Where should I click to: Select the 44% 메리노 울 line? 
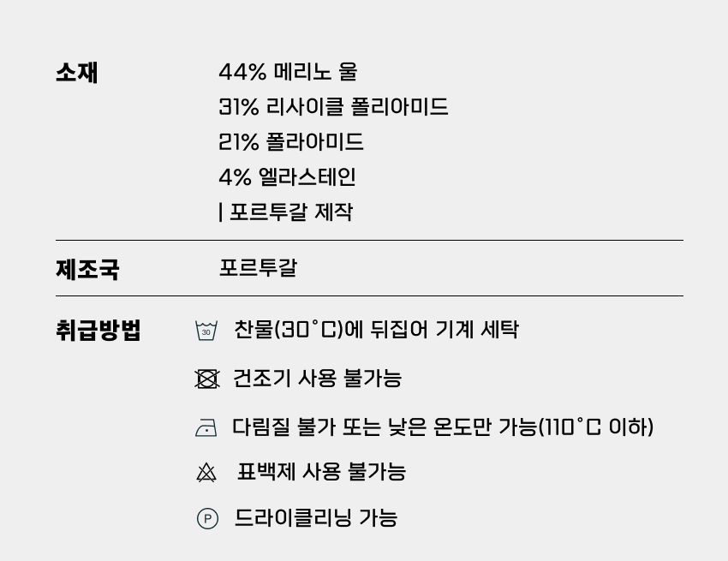pos(288,72)
